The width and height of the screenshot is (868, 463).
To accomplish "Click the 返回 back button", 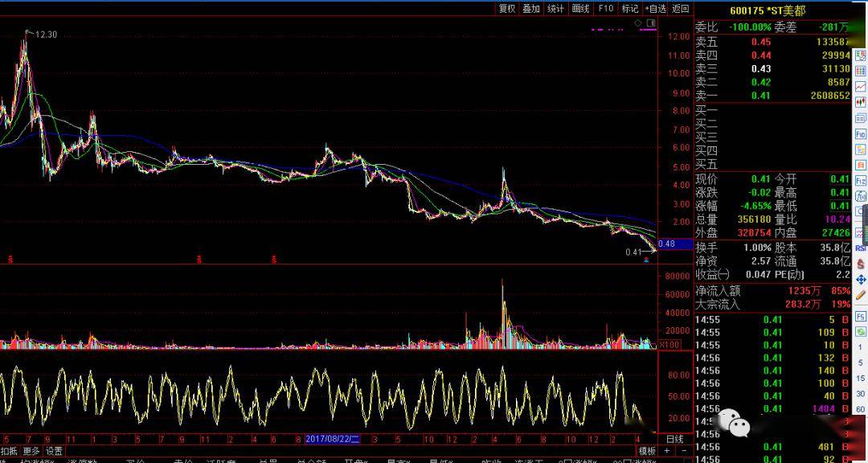I will pyautogui.click(x=681, y=9).
